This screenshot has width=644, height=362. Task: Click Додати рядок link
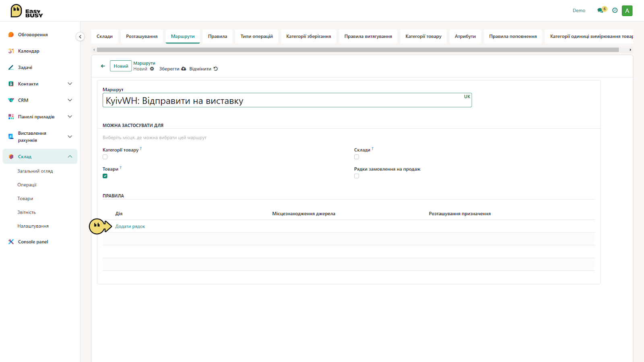click(x=130, y=226)
